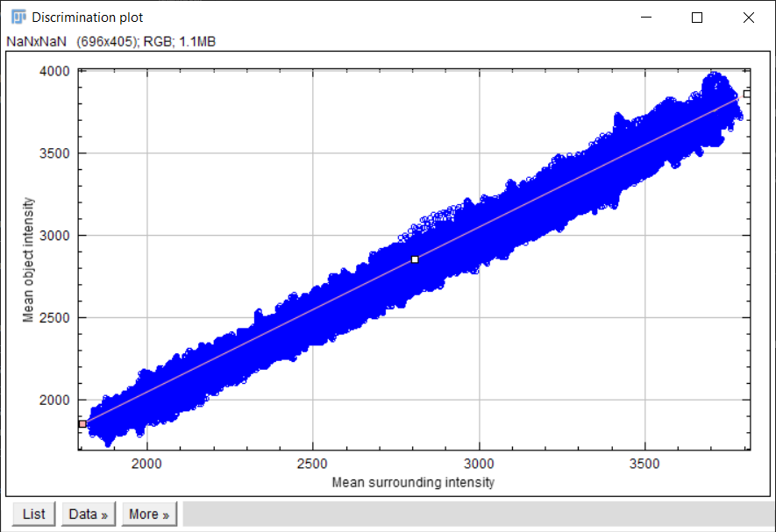The image size is (776, 532).
Task: Click the 'Discrimination plot' window title
Action: (x=87, y=18)
